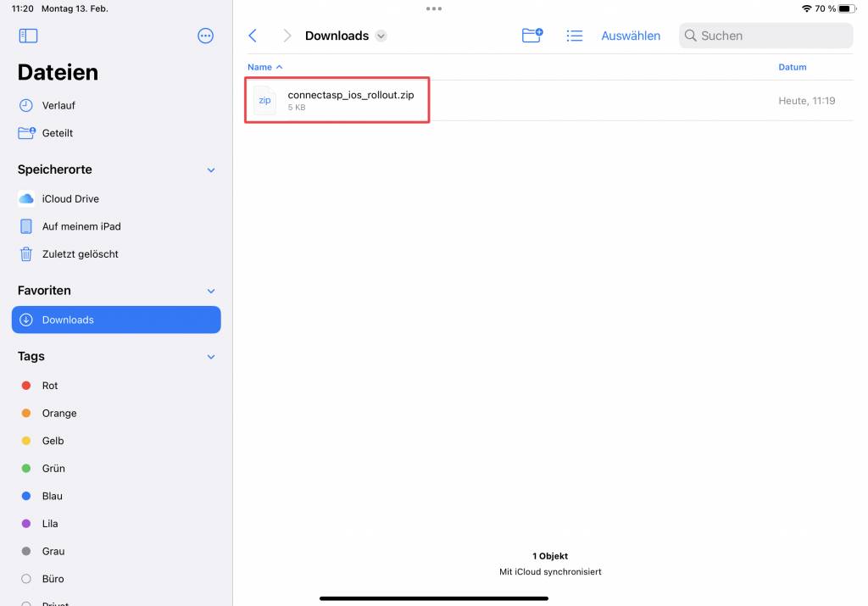This screenshot has width=868, height=606.
Task: Open the Geteilt shared folder
Action: pyautogui.click(x=57, y=133)
